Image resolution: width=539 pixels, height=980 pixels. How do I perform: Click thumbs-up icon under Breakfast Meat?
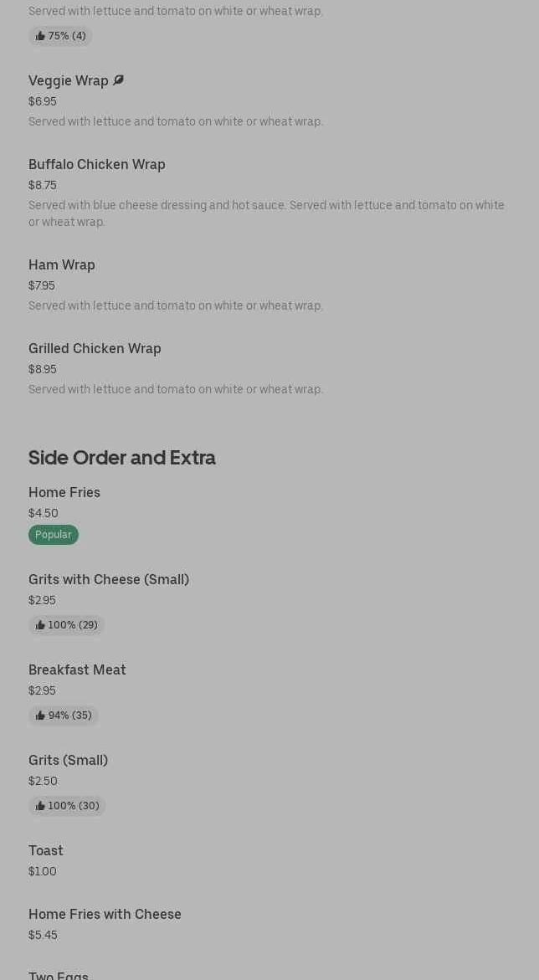40,716
